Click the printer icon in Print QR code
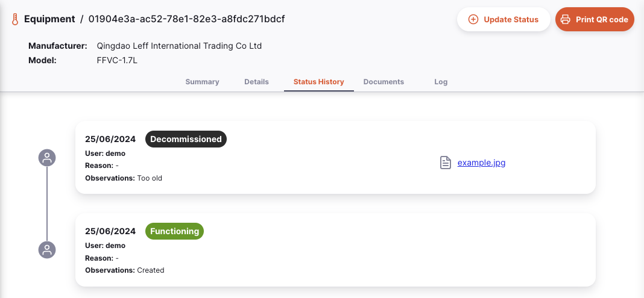This screenshot has width=644, height=298. click(x=566, y=19)
